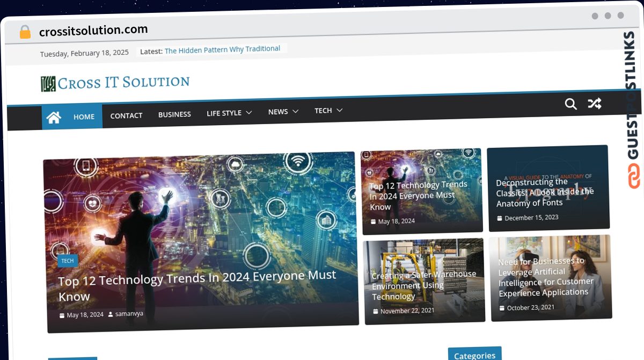Open latest headline 'The Hidden Pattern Why Traditional'
Image resolution: width=644 pixels, height=360 pixels.
coord(222,49)
